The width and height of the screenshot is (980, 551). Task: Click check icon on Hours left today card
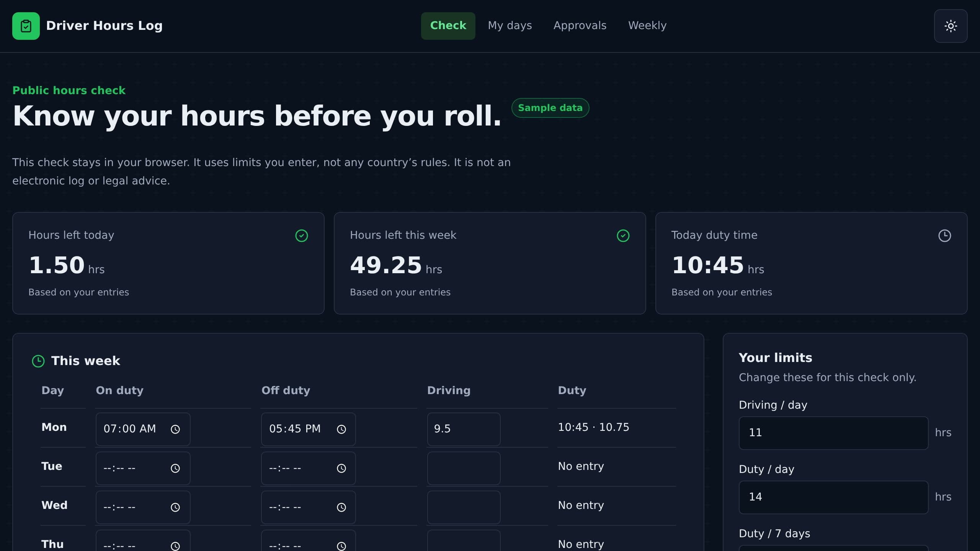click(x=302, y=236)
